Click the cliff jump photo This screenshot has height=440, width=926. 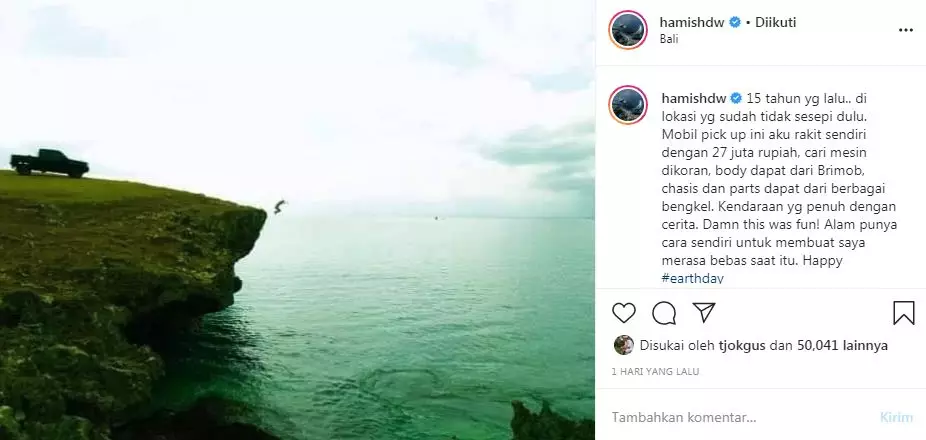[298, 220]
